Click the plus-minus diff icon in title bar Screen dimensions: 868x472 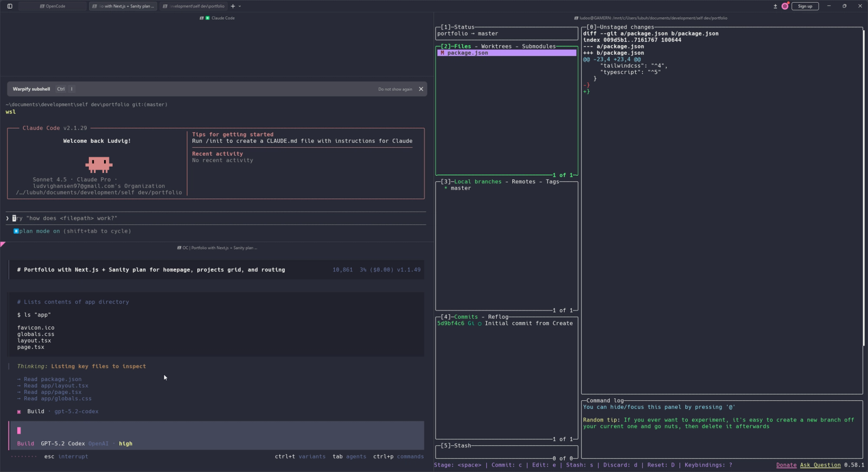[x=775, y=7]
